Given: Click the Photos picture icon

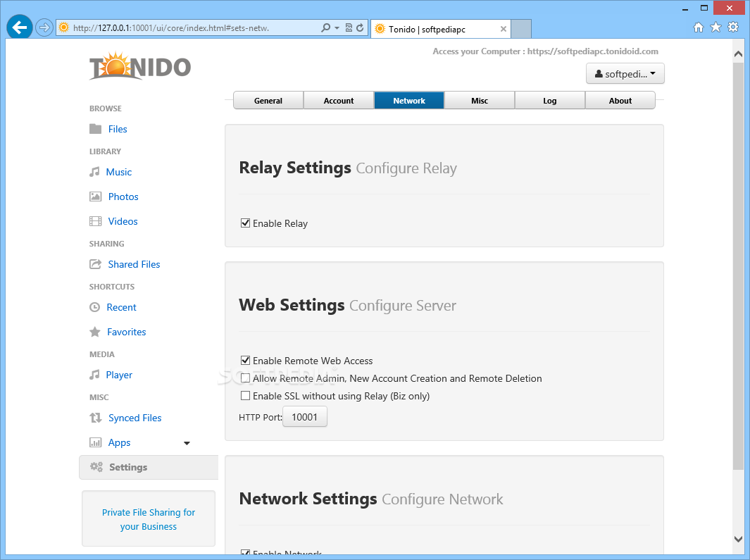Looking at the screenshot, I should tap(95, 197).
